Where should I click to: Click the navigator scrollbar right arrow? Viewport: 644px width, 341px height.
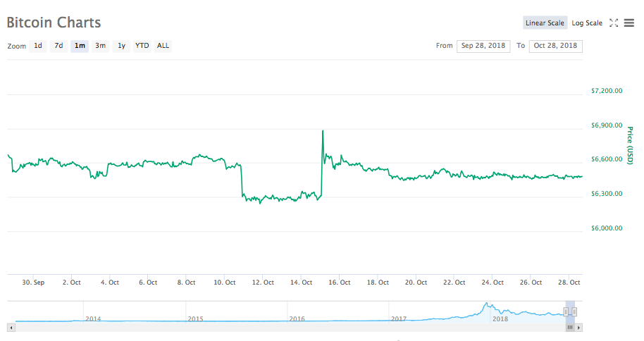tap(578, 328)
